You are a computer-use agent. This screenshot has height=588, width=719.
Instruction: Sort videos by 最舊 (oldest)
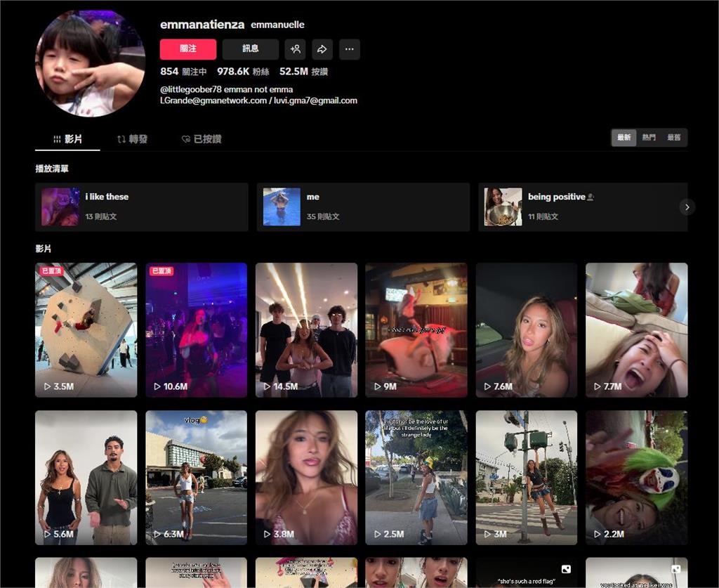674,138
